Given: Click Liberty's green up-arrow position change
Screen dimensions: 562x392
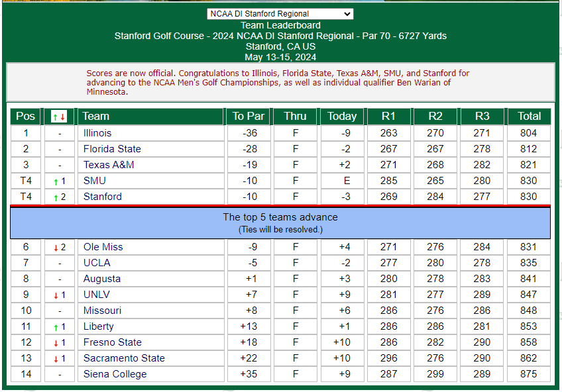Looking at the screenshot, I should (x=56, y=327).
